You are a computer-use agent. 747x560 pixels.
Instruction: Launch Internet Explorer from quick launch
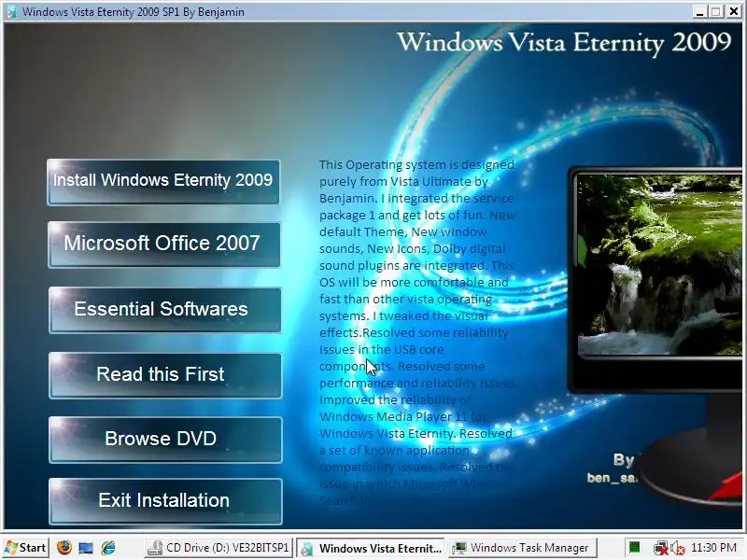click(108, 548)
